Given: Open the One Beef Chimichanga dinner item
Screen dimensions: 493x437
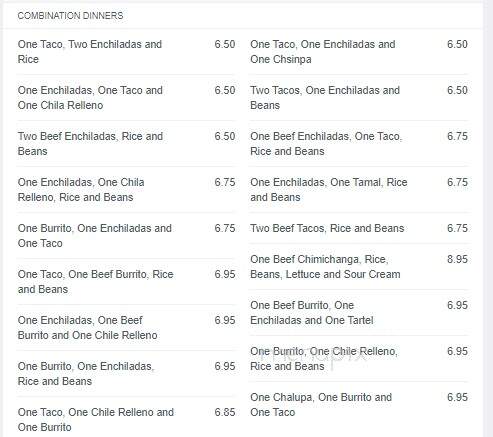Looking at the screenshot, I should (x=359, y=267).
